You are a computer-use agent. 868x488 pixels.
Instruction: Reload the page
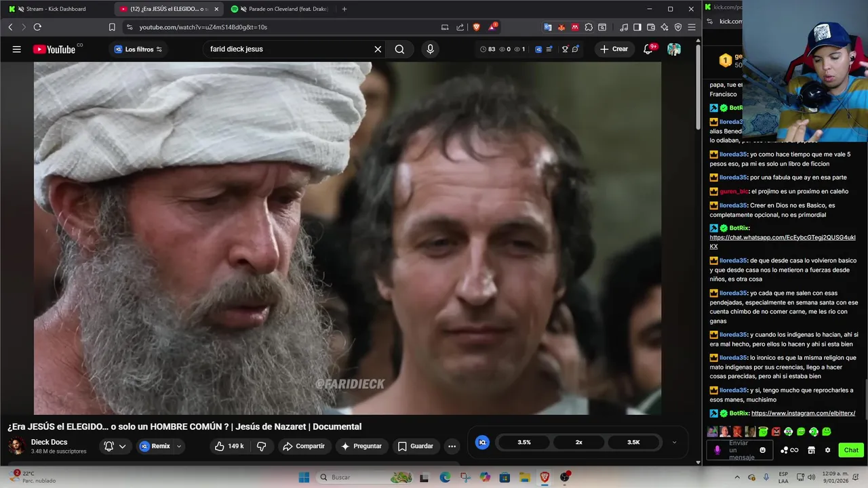[x=37, y=27]
